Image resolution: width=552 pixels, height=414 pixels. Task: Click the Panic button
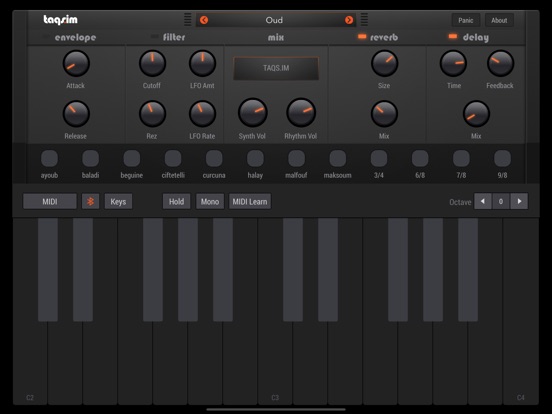[466, 20]
